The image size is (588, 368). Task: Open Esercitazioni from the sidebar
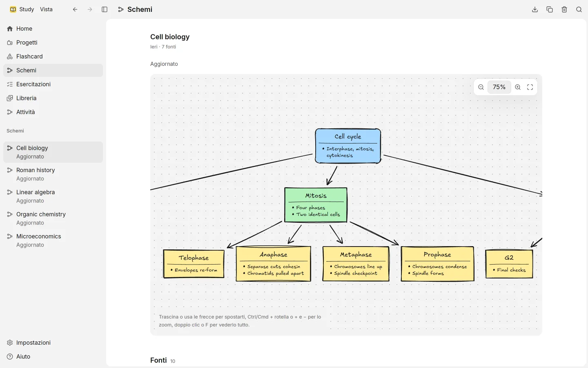click(53, 84)
